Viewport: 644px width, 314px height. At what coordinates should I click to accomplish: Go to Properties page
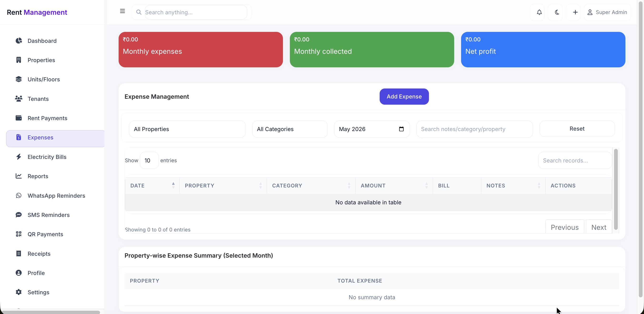pyautogui.click(x=55, y=60)
